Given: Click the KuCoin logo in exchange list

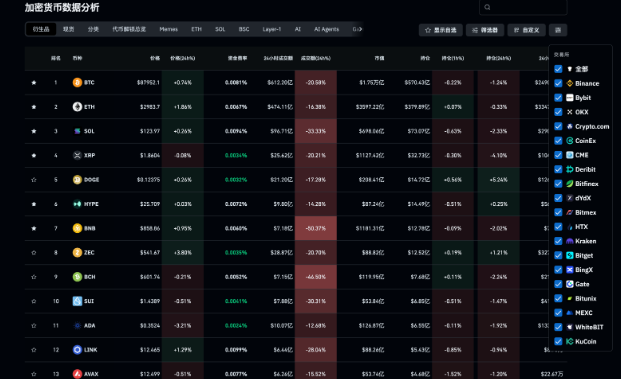Looking at the screenshot, I should (x=570, y=341).
